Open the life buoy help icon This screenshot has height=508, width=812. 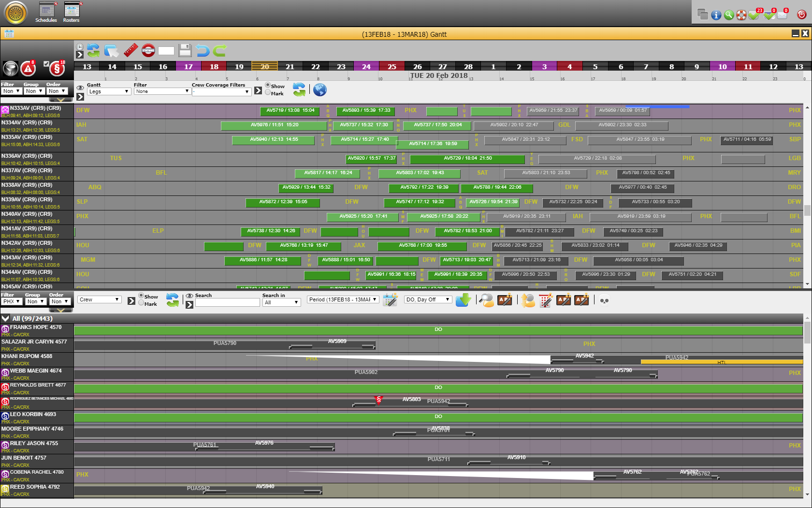click(x=741, y=15)
